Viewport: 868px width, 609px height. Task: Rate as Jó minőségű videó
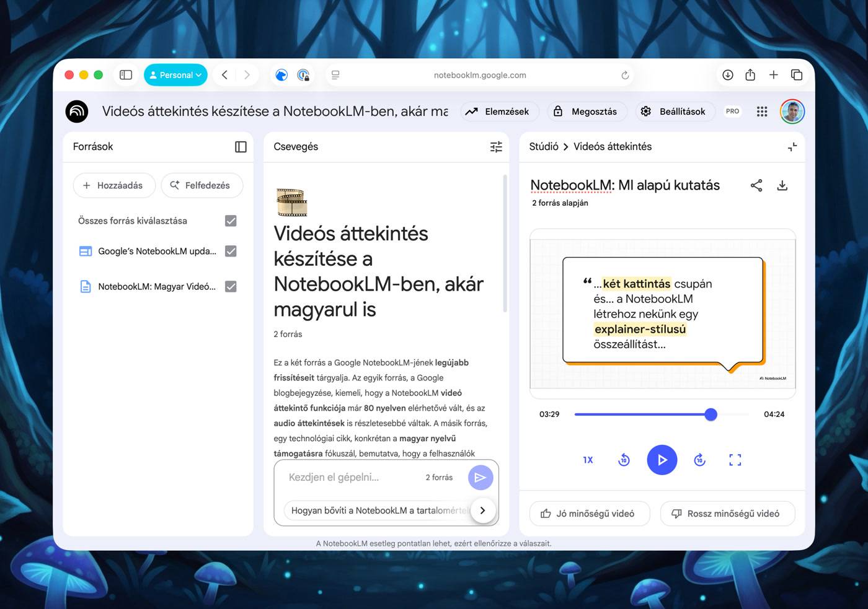[x=590, y=514]
